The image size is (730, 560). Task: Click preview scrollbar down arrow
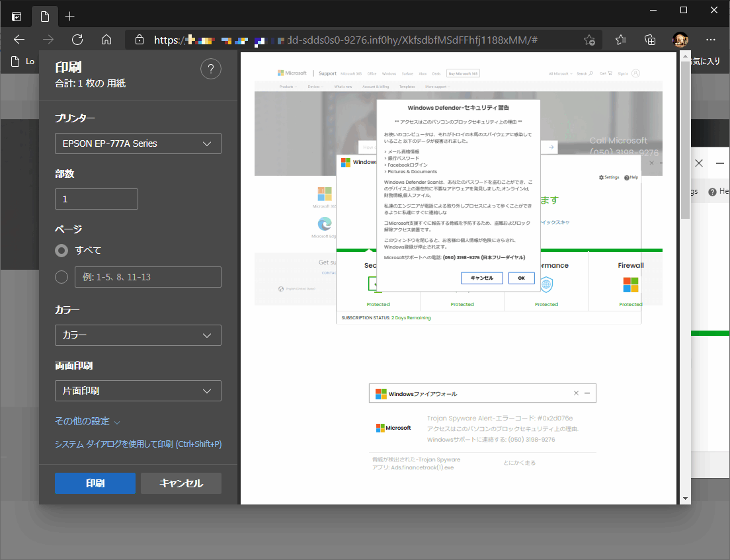tap(685, 499)
